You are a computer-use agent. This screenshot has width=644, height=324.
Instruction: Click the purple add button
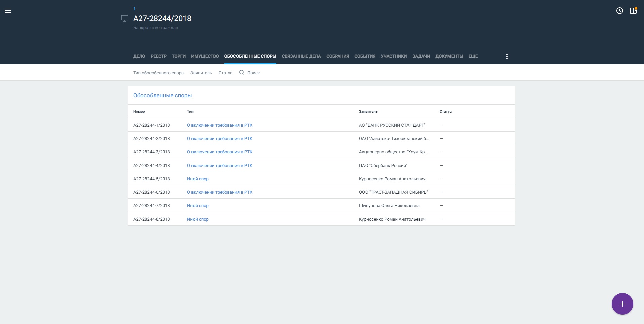(x=622, y=304)
